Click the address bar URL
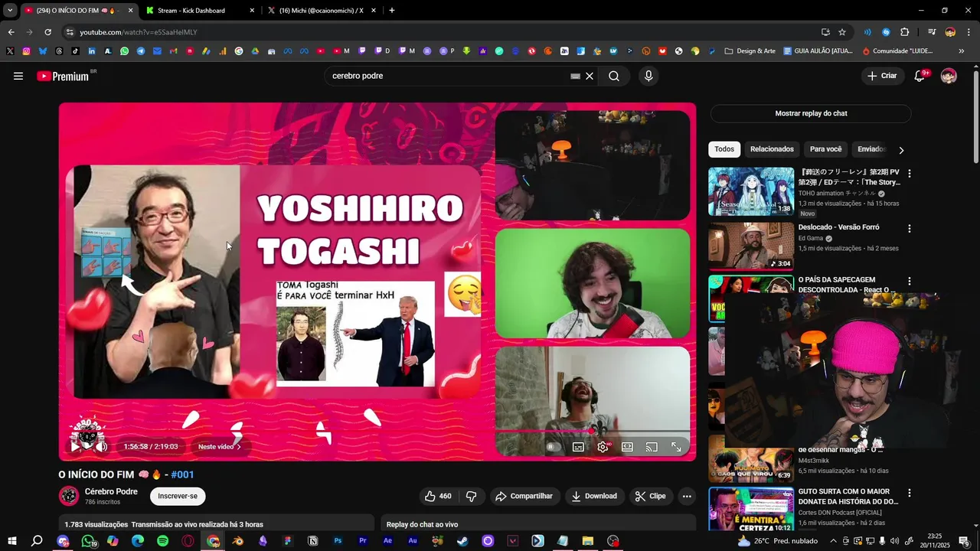The height and width of the screenshot is (551, 980). tap(139, 32)
